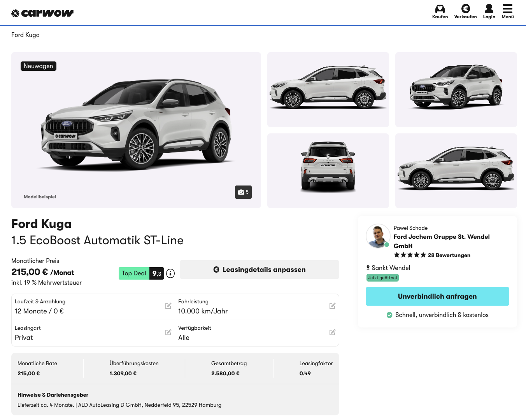
Task: Click the Gesamtbetrag 2.580,00 € value
Action: (225, 373)
